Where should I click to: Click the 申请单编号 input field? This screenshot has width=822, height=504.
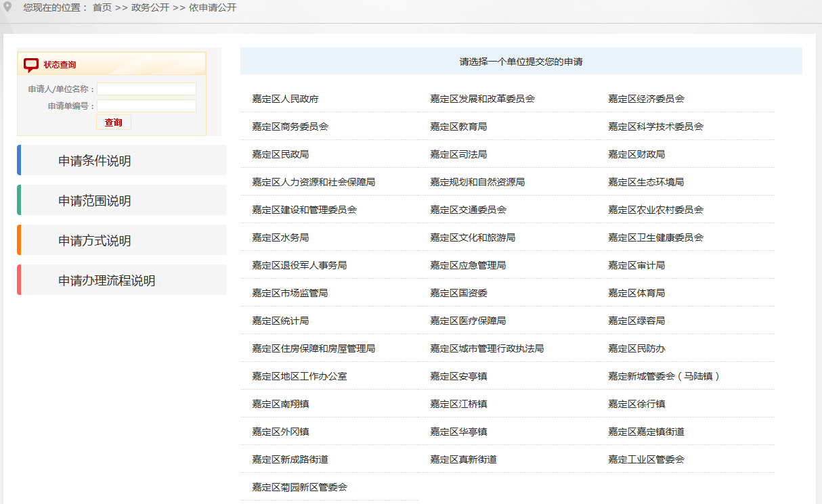pos(146,106)
